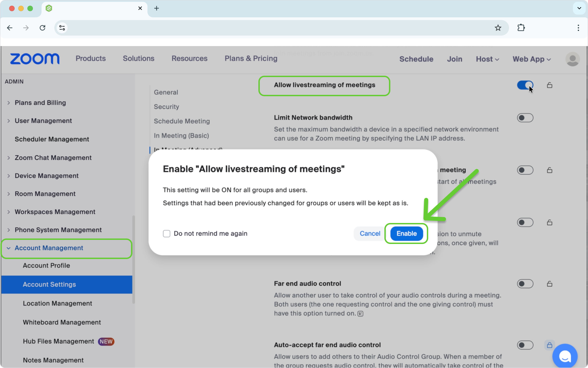This screenshot has height=368, width=588.
Task: Open the Chrome three-dot menu
Action: (x=578, y=28)
